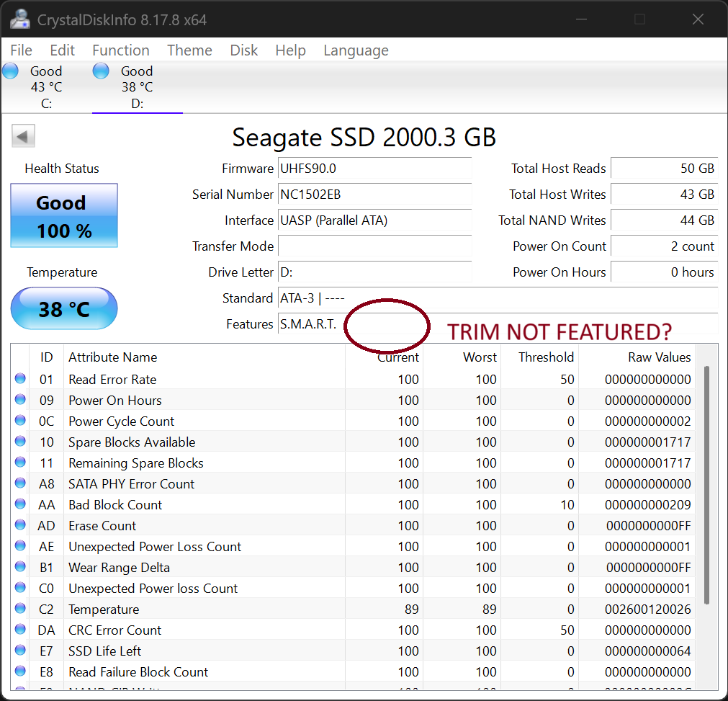The width and height of the screenshot is (728, 701).
Task: Open the File menu
Action: pos(22,50)
